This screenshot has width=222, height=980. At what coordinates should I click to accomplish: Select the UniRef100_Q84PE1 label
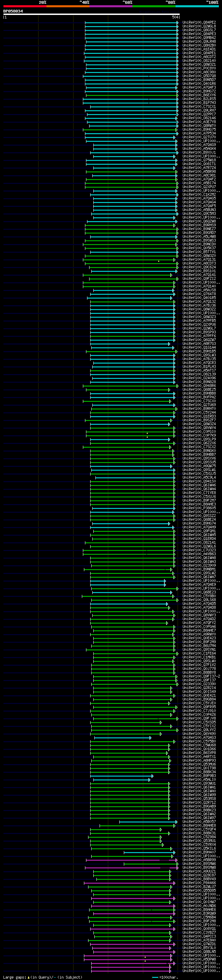tap(199, 53)
